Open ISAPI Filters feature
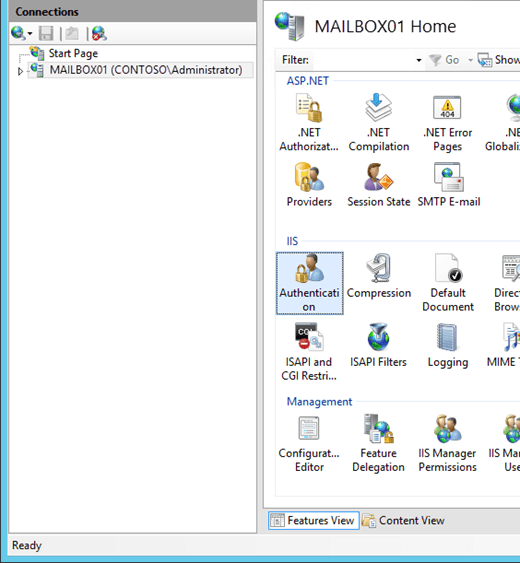 point(378,345)
